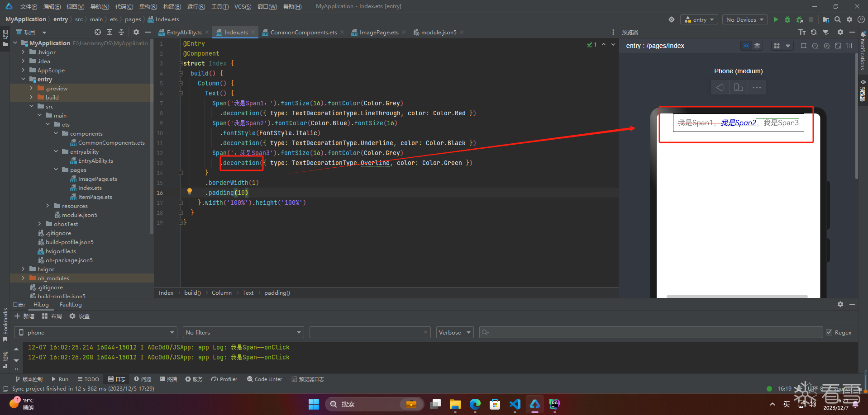Click the horizontal scrollbar under phone preview
This screenshot has height=415, width=868.
737,296
